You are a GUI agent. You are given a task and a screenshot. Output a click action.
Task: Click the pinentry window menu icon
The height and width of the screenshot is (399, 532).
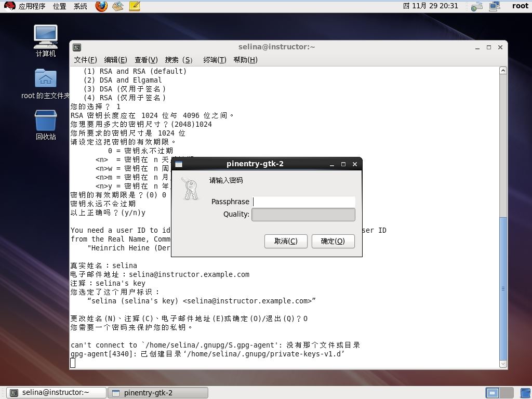(x=179, y=164)
